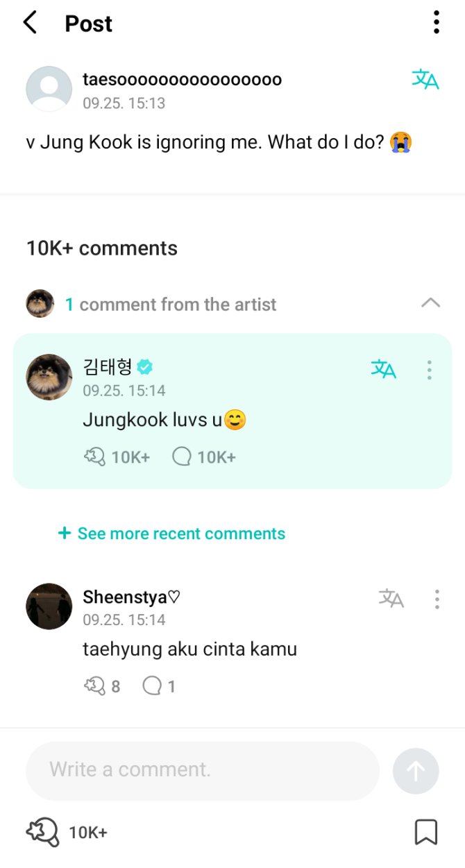Viewport: 465px width, 868px height.
Task: Tap the 1 comment from the artist header
Action: [x=170, y=305]
